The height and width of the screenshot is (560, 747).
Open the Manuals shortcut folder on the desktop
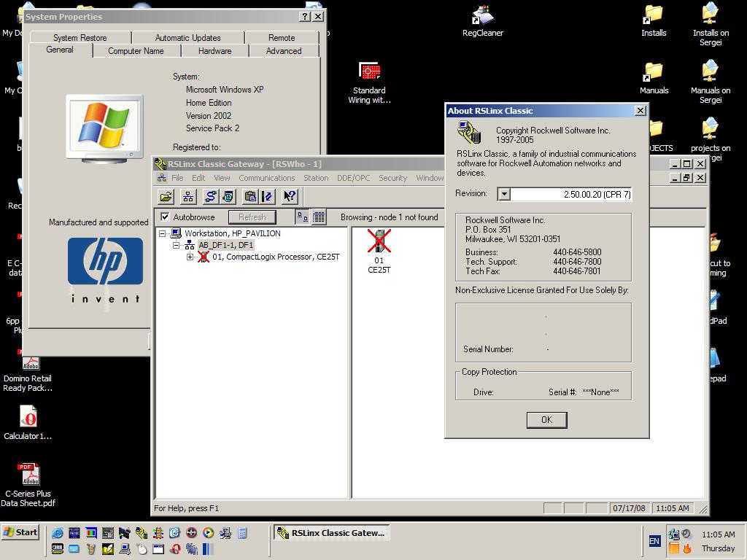pos(654,79)
